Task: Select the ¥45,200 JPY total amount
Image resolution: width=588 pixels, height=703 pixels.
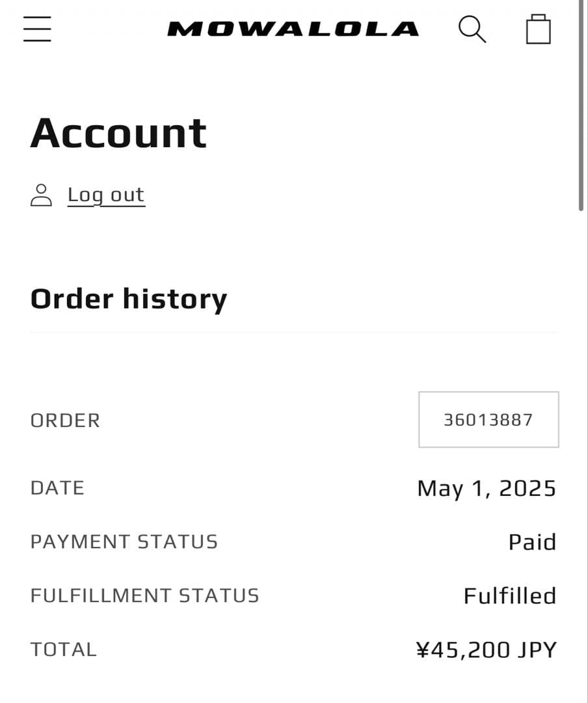Action: pos(486,650)
